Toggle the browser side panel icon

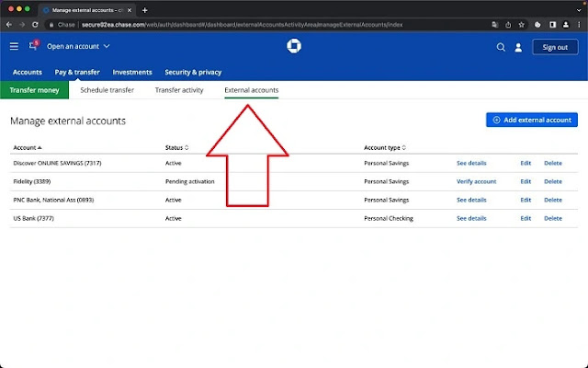552,25
